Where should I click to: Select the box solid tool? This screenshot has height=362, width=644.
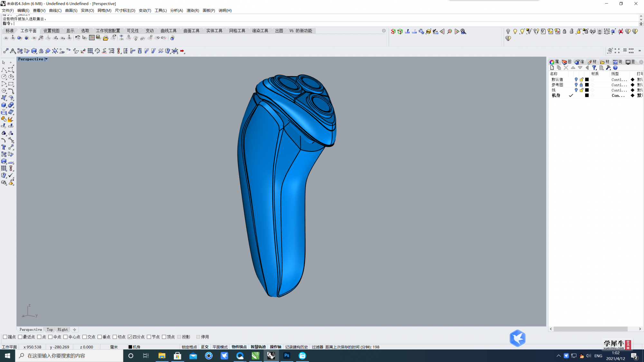click(x=4, y=105)
